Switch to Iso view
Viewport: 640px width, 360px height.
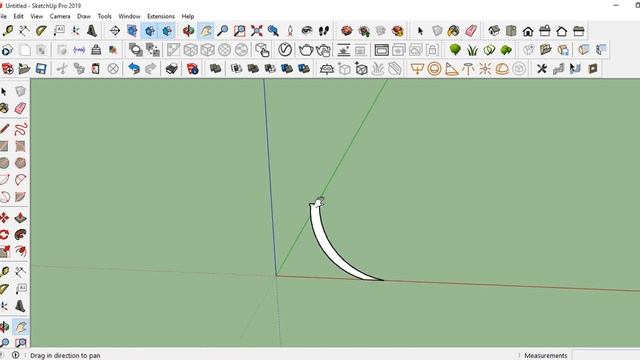(x=494, y=31)
